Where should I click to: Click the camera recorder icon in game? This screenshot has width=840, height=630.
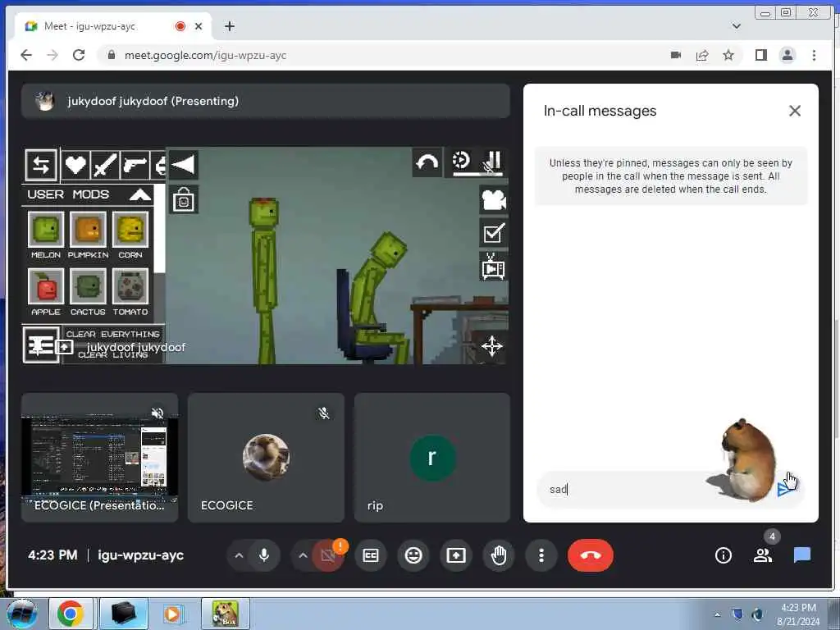click(x=493, y=200)
